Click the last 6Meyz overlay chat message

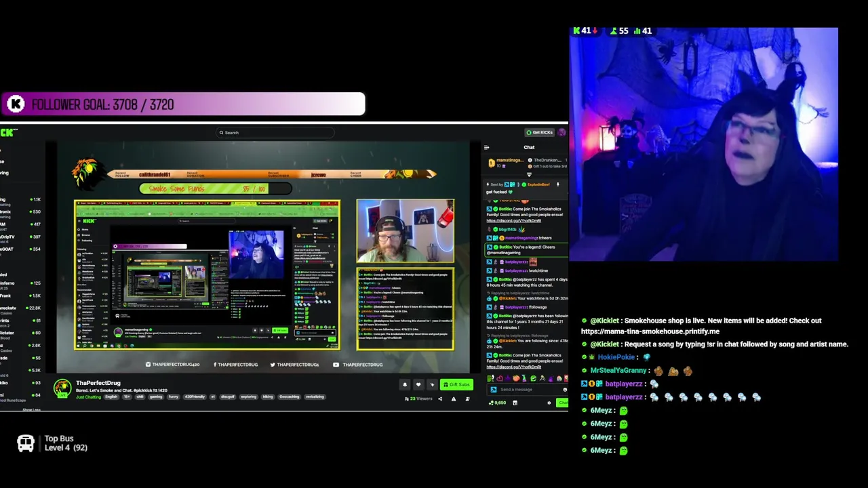coord(605,450)
